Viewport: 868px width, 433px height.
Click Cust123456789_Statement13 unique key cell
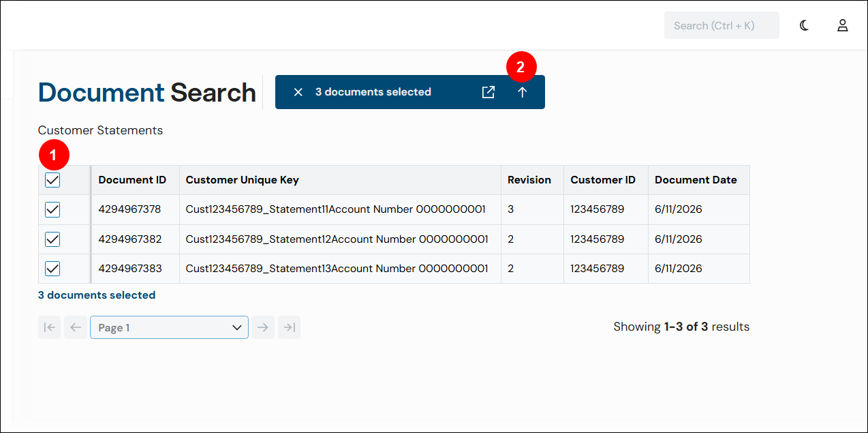pyautogui.click(x=341, y=269)
